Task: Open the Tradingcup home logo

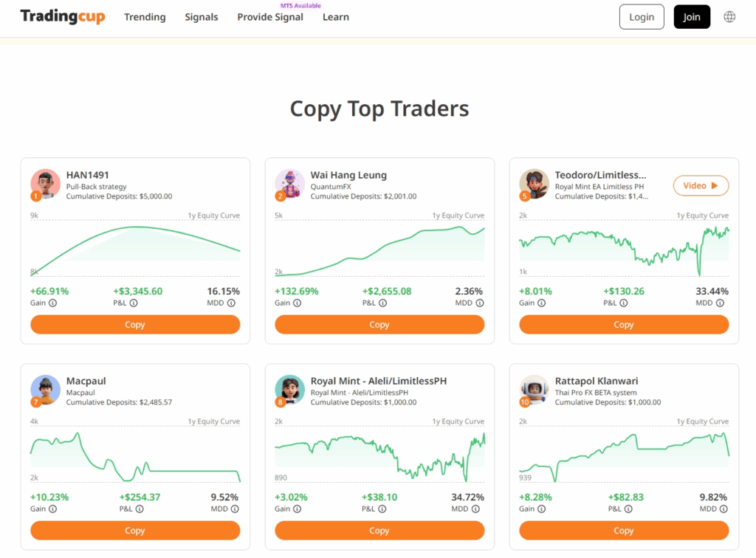Action: pos(63,17)
